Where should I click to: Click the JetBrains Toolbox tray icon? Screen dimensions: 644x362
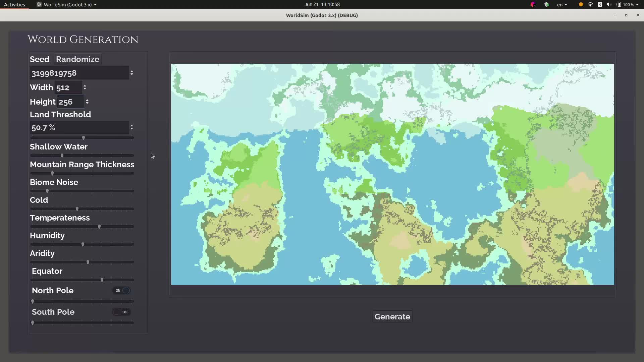(x=533, y=4)
